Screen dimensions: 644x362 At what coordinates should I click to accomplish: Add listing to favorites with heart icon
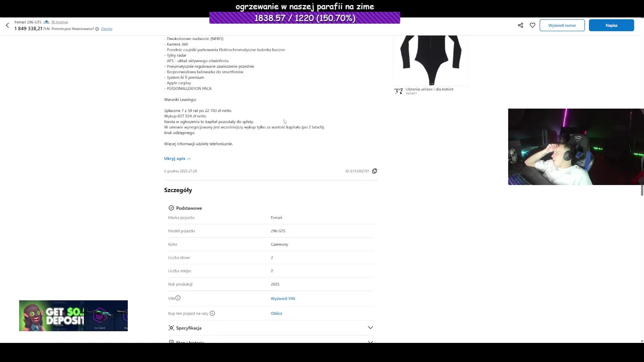532,25
